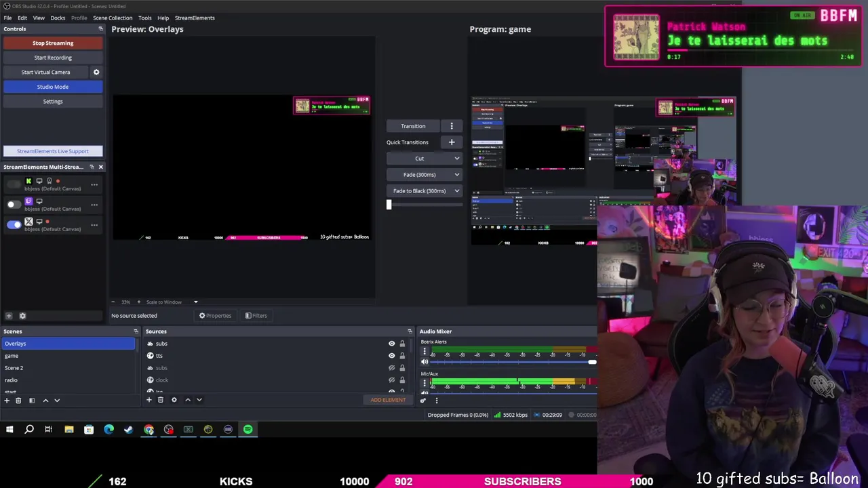
Task: Click the Transition button
Action: tap(413, 126)
